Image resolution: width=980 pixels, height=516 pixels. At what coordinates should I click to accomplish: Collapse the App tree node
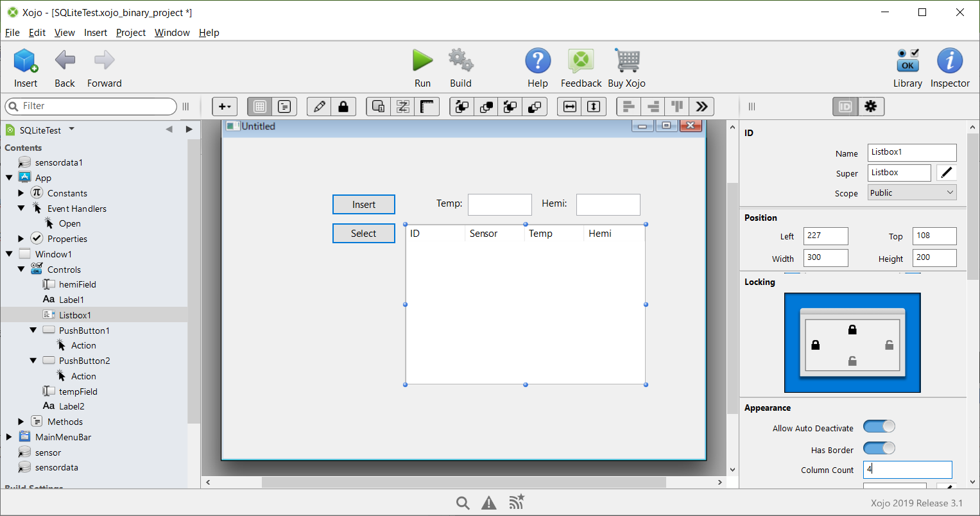click(9, 178)
